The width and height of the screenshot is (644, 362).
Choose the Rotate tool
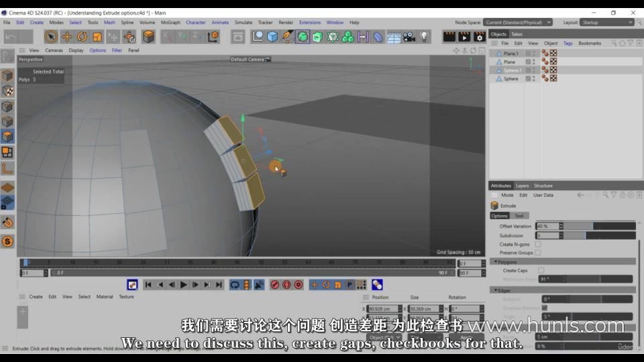point(82,37)
